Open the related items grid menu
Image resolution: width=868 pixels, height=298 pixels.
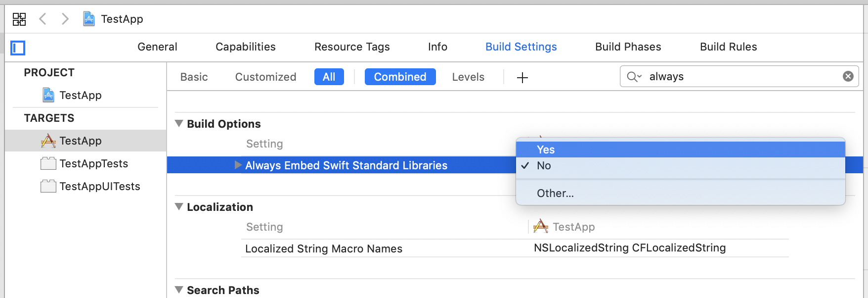[19, 19]
